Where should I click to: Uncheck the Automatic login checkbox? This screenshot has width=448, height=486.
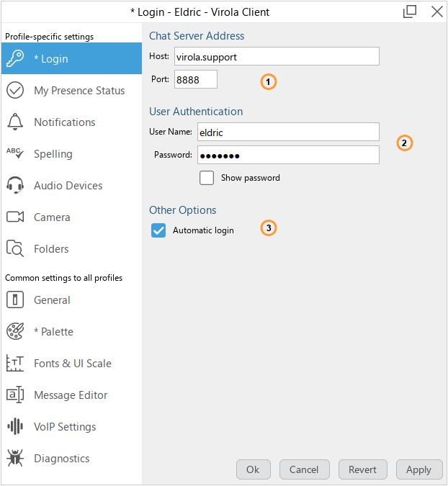point(158,230)
